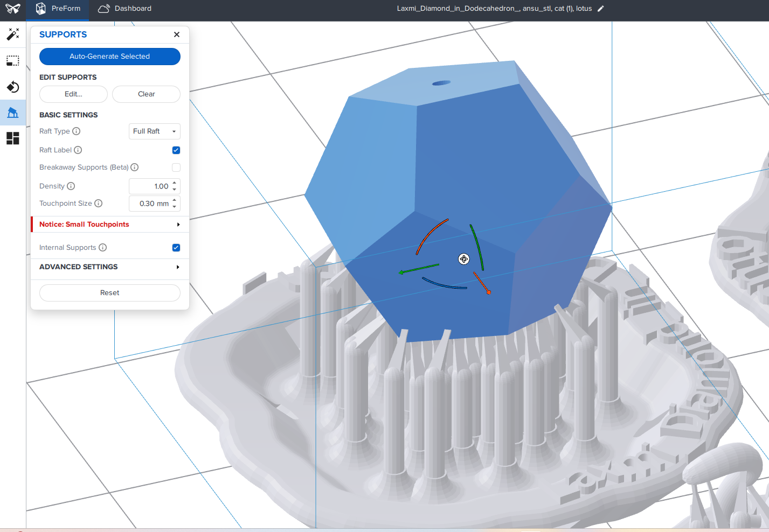Click the job name in the title bar

495,9
